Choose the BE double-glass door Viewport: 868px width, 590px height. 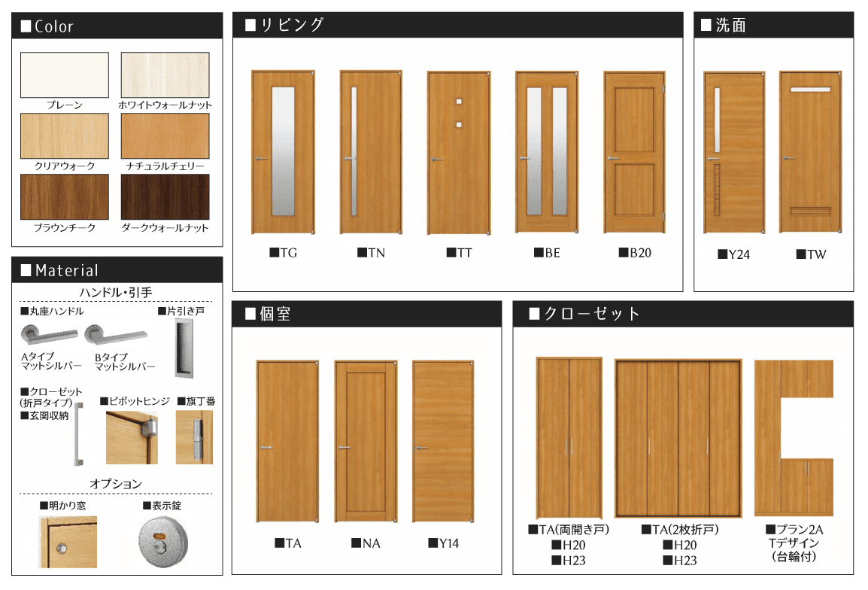click(x=546, y=152)
